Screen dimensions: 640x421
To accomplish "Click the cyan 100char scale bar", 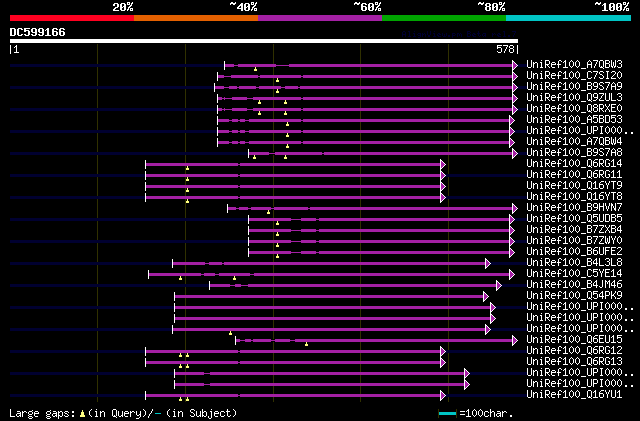I will point(447,414).
